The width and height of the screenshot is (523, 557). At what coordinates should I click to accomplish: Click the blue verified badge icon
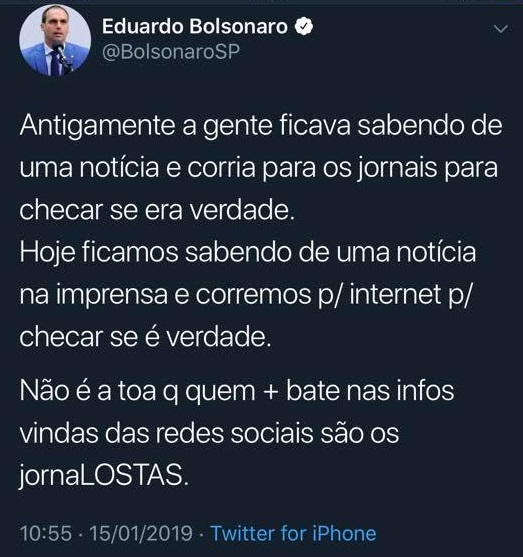point(304,27)
